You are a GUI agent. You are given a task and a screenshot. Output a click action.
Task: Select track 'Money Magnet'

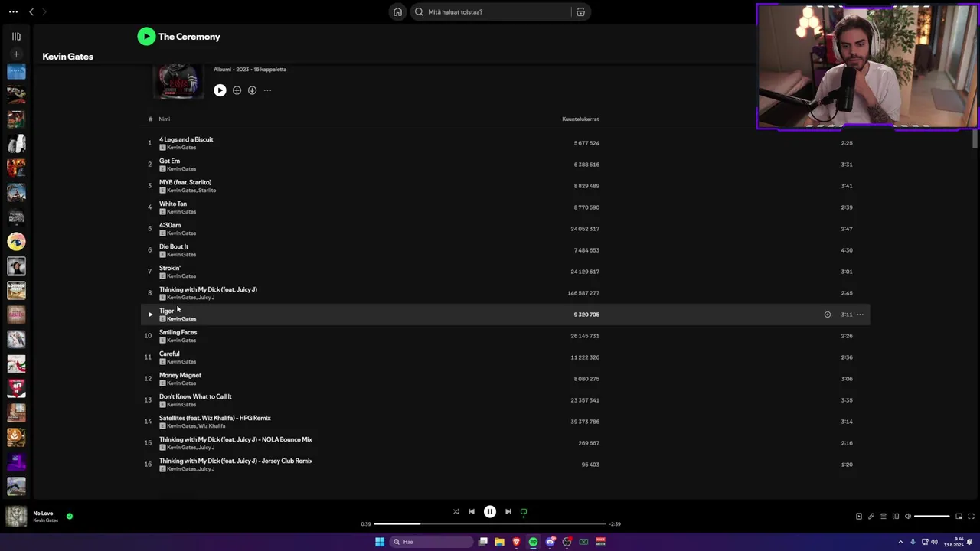[180, 375]
